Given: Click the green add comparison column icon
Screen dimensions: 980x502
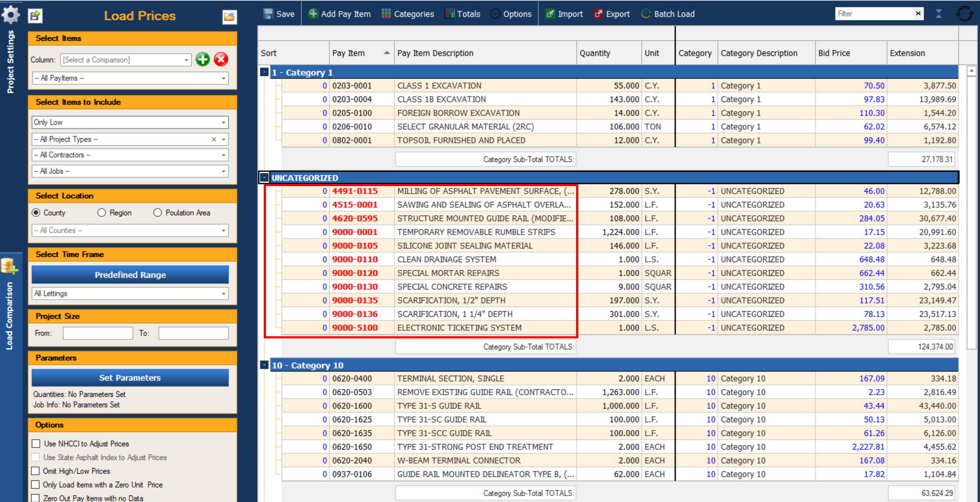Looking at the screenshot, I should pyautogui.click(x=203, y=59).
